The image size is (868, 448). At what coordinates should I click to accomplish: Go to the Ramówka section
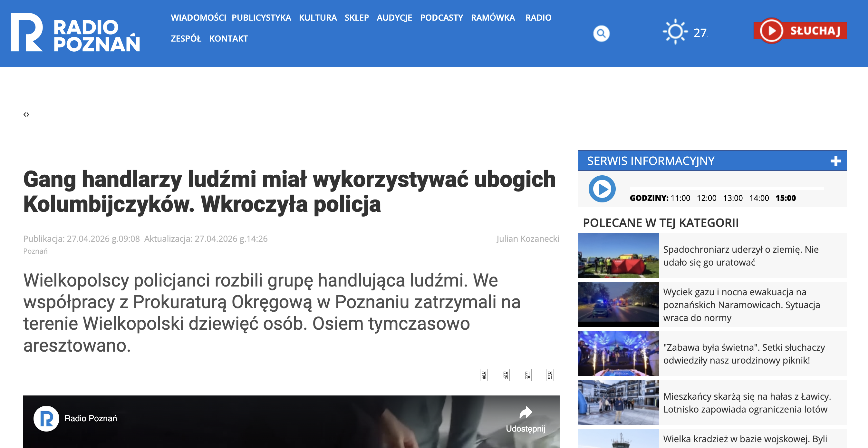point(493,17)
